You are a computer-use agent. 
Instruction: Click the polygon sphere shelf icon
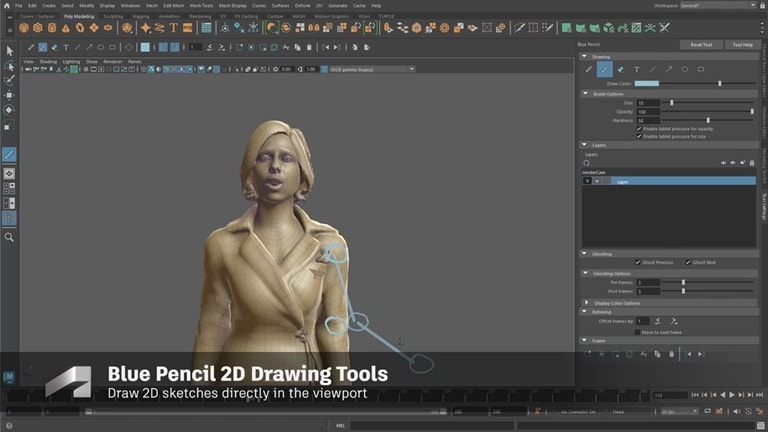[x=24, y=28]
